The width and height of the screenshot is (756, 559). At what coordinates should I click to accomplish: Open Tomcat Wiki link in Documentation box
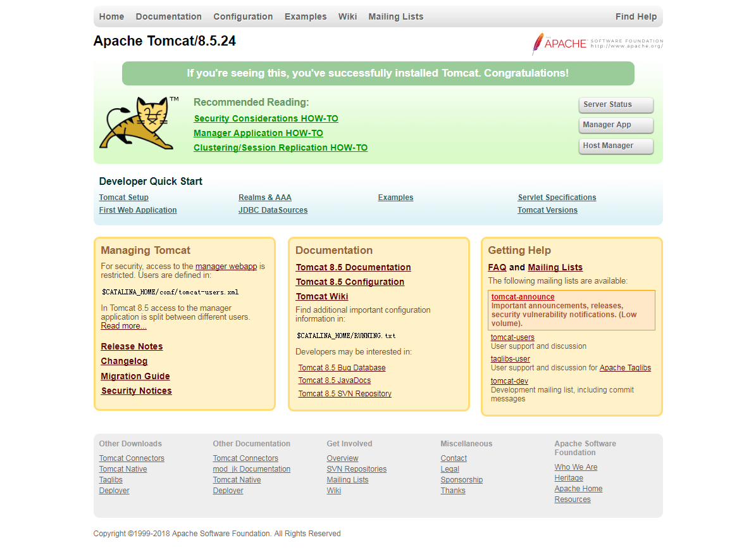click(x=321, y=297)
